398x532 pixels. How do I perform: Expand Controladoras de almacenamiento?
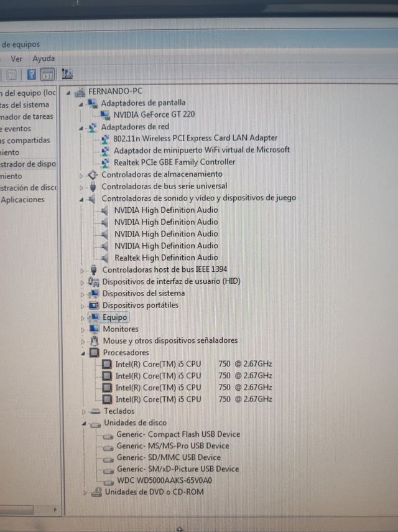(x=81, y=175)
